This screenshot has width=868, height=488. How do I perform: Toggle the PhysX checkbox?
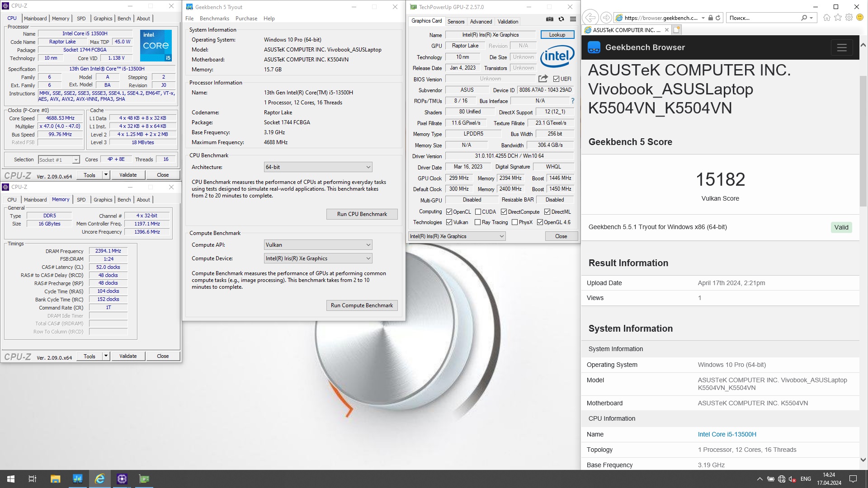[514, 222]
